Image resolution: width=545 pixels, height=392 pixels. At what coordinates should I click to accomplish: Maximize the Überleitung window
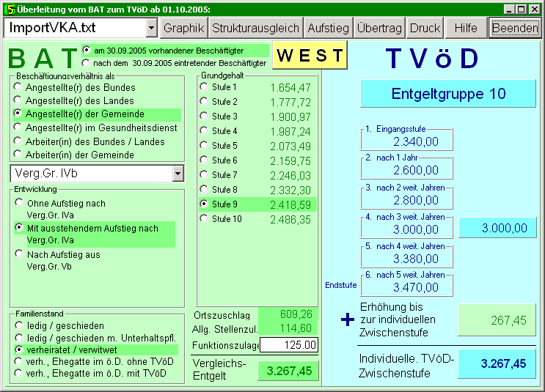522,10
